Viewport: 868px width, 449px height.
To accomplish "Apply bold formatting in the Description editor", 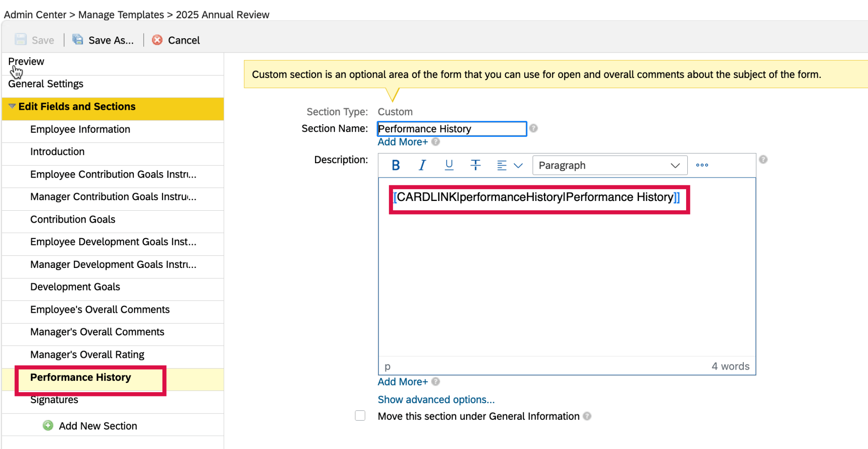I will [x=395, y=165].
